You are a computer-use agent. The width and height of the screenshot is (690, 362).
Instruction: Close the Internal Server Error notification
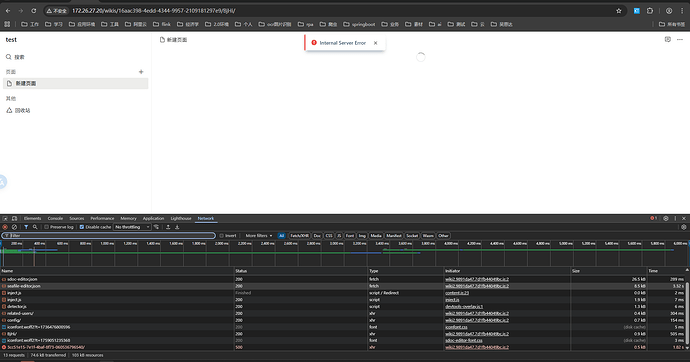point(375,43)
